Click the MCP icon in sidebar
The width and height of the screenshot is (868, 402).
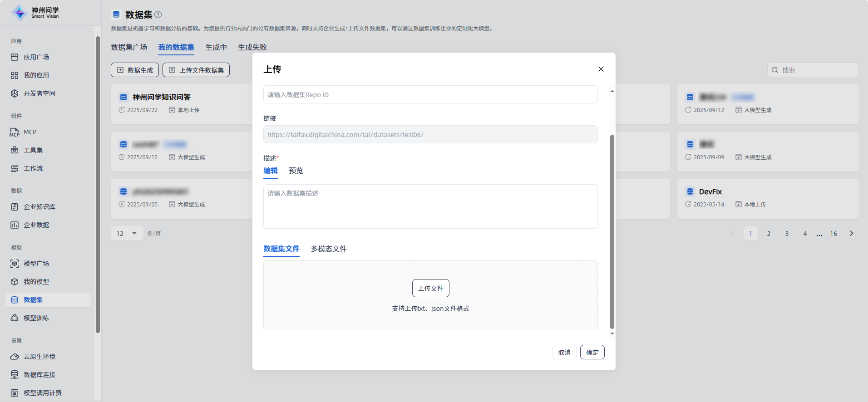[15, 132]
